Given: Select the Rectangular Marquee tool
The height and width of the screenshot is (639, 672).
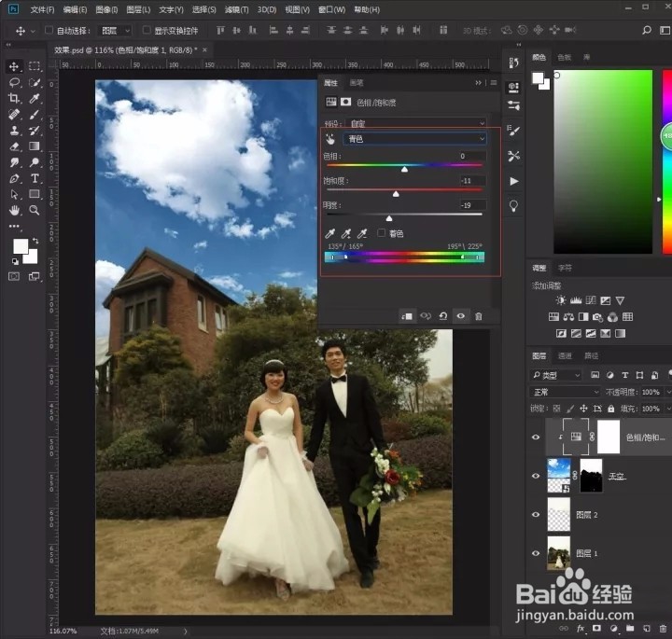Looking at the screenshot, I should 35,66.
